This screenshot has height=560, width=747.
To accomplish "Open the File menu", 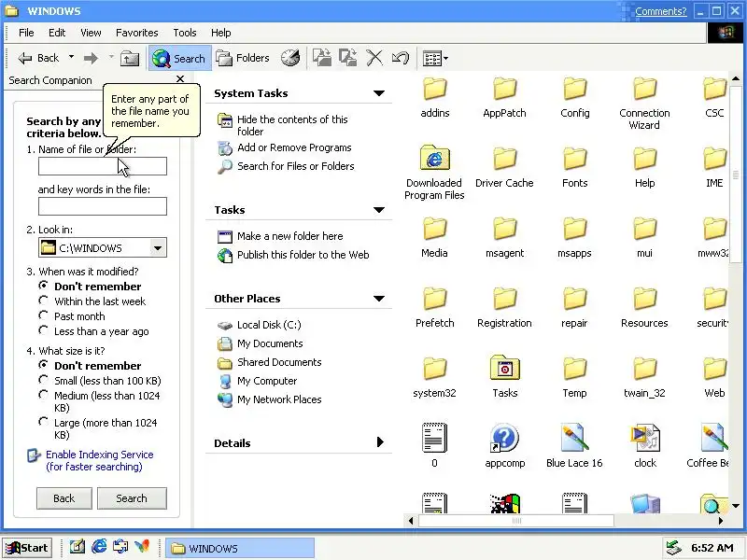I will (26, 33).
